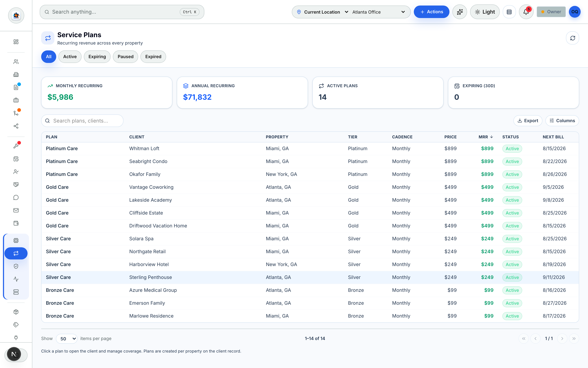Open the Okafor Family plan row
The width and height of the screenshot is (588, 368).
(310, 174)
